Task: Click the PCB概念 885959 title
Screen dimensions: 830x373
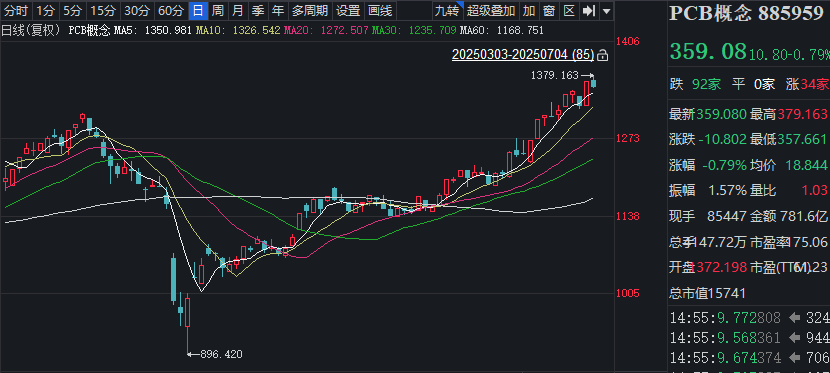Action: click(746, 13)
